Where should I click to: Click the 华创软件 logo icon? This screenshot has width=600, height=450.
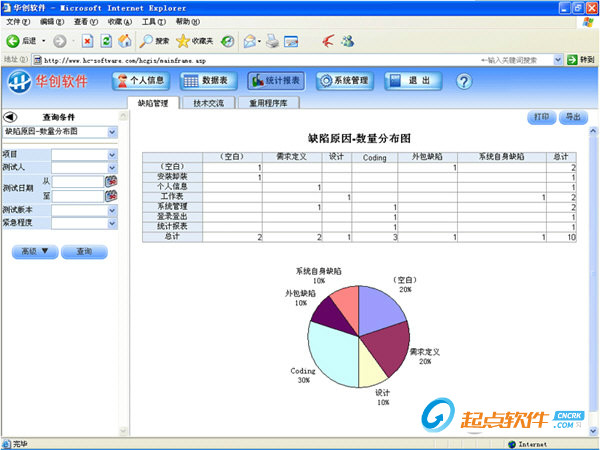[x=20, y=82]
